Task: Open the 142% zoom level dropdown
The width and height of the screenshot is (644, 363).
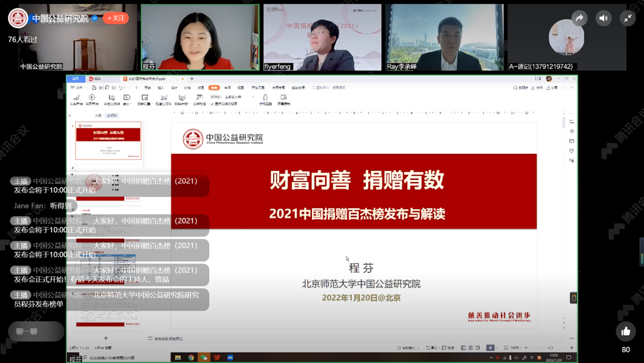Action: [515, 348]
